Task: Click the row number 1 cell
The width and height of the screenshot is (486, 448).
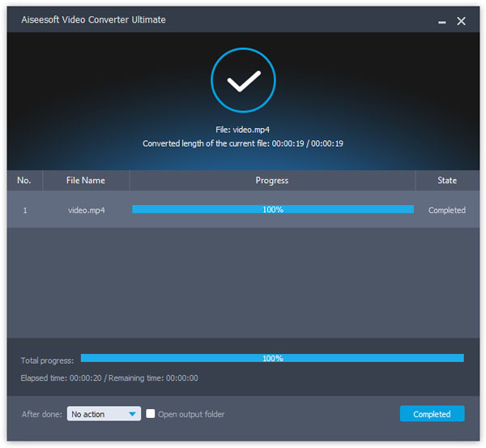Action: tap(24, 210)
